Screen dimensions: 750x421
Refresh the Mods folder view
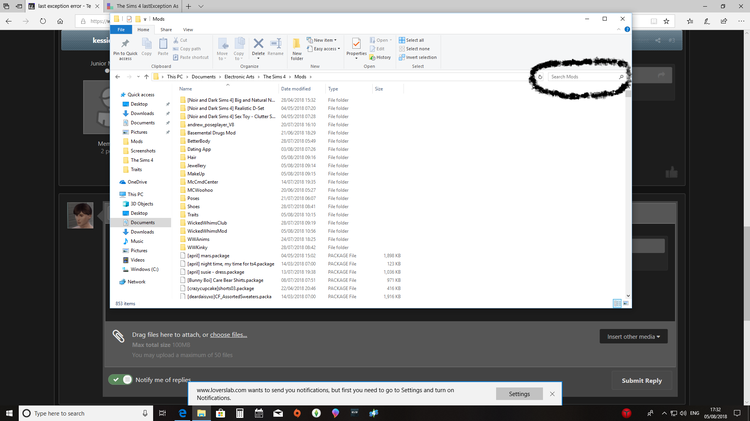tap(540, 77)
